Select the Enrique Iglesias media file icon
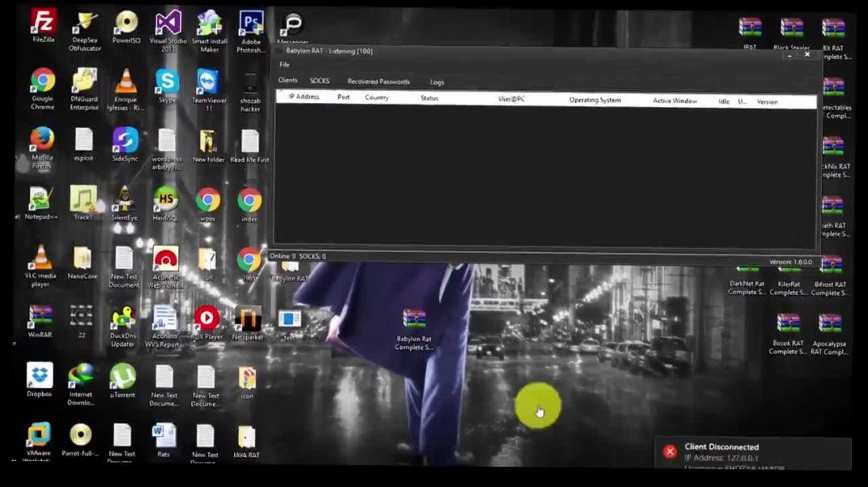The height and width of the screenshot is (487, 868). (x=126, y=89)
